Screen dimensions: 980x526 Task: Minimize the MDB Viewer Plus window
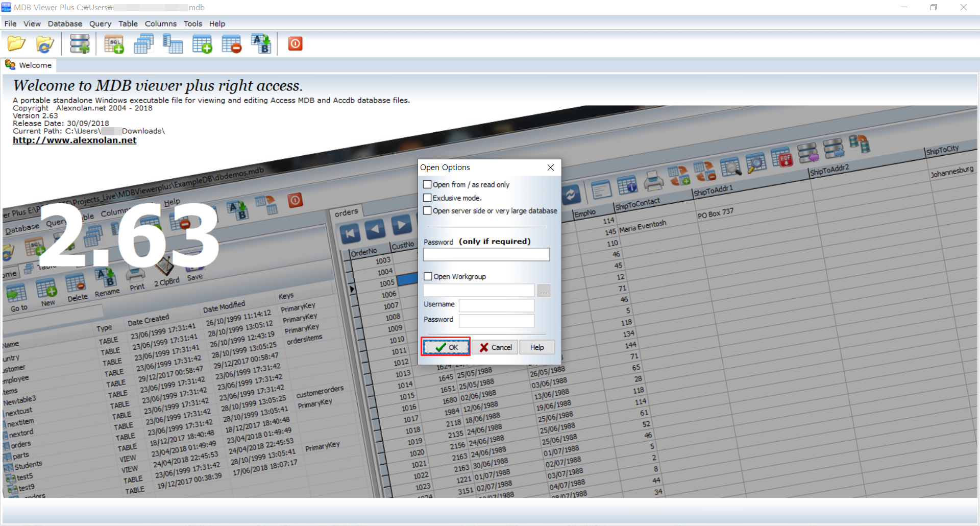[x=904, y=7]
